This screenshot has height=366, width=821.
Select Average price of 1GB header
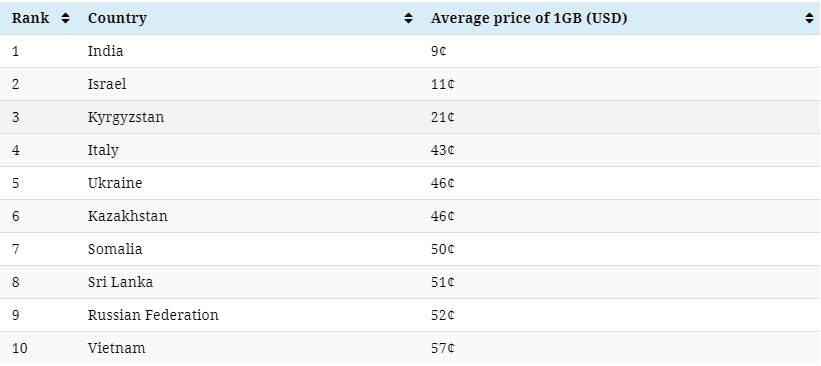click(x=529, y=18)
